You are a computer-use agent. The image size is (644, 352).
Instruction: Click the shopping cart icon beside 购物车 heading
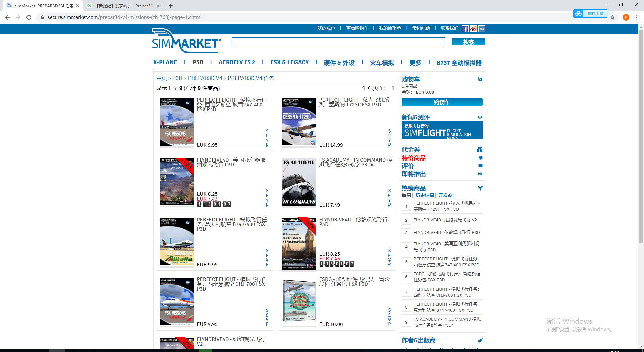(480, 79)
